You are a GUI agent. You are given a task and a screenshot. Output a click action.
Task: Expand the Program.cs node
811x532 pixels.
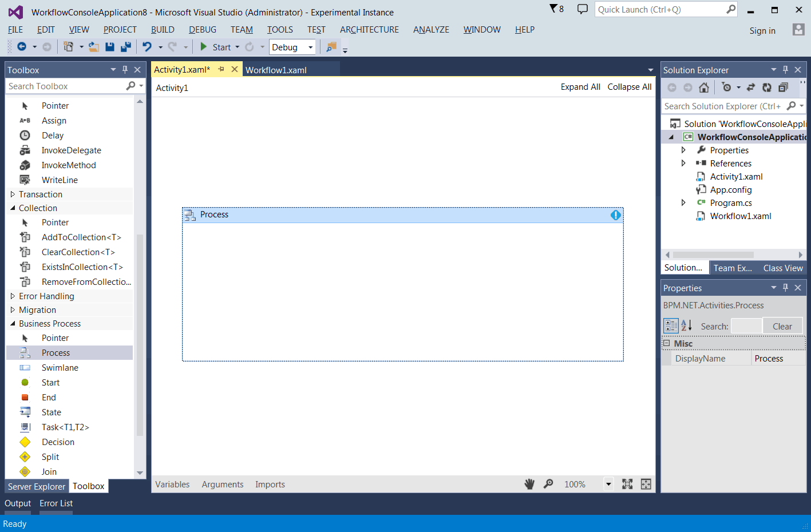point(683,203)
